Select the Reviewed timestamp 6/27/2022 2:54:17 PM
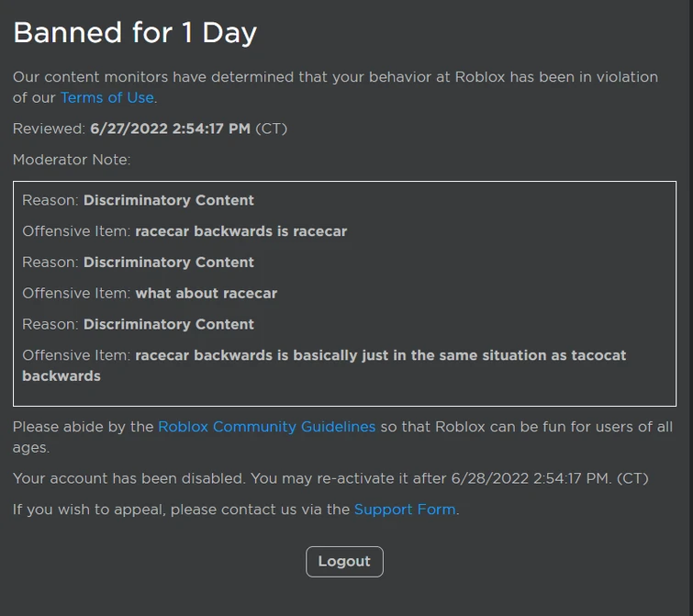 coord(170,129)
